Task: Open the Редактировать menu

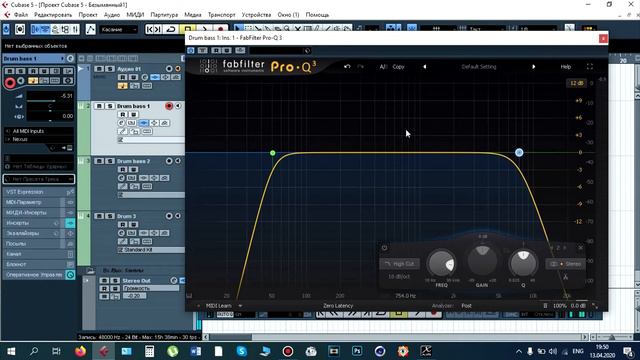Action: [x=53, y=15]
